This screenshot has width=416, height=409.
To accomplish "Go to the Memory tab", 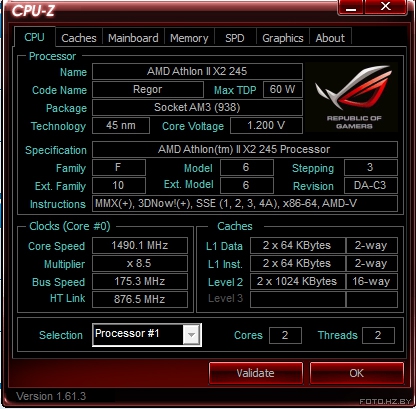I will point(189,38).
